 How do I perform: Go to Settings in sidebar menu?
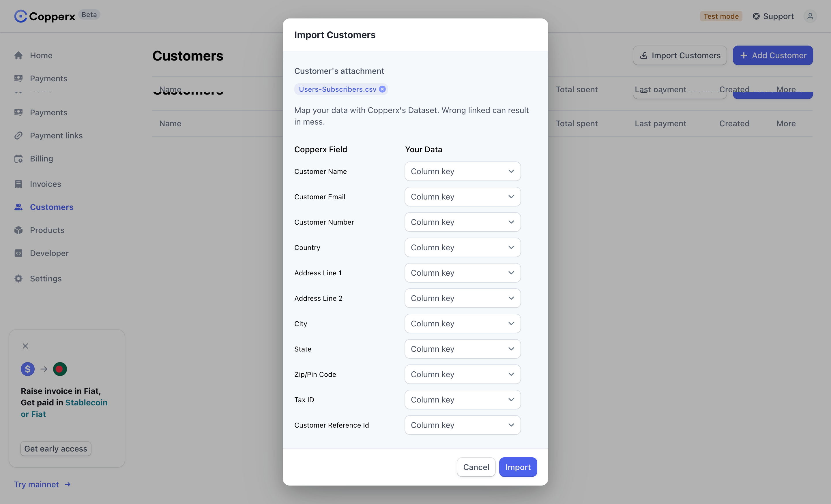point(46,279)
